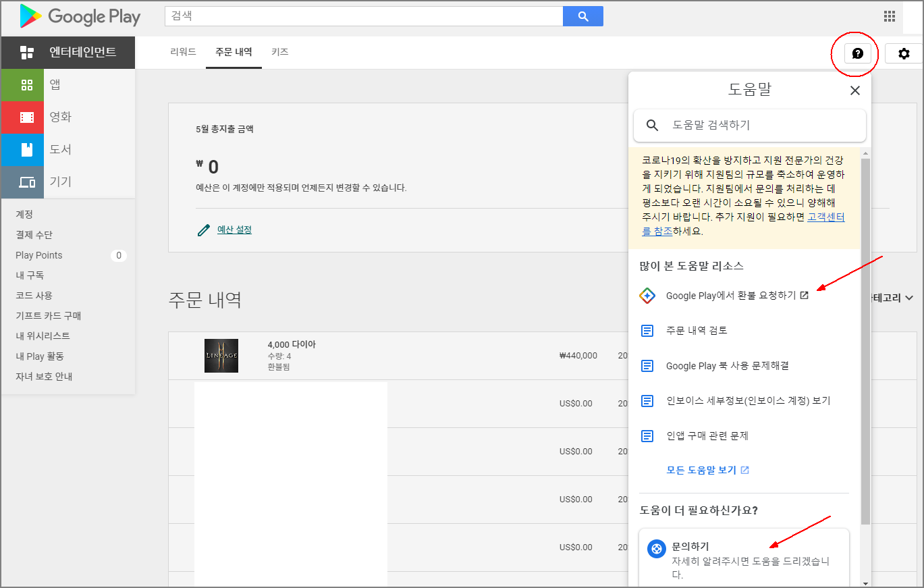Click the 모든 도움말 보기 link
The height and width of the screenshot is (588, 924).
[x=701, y=470]
